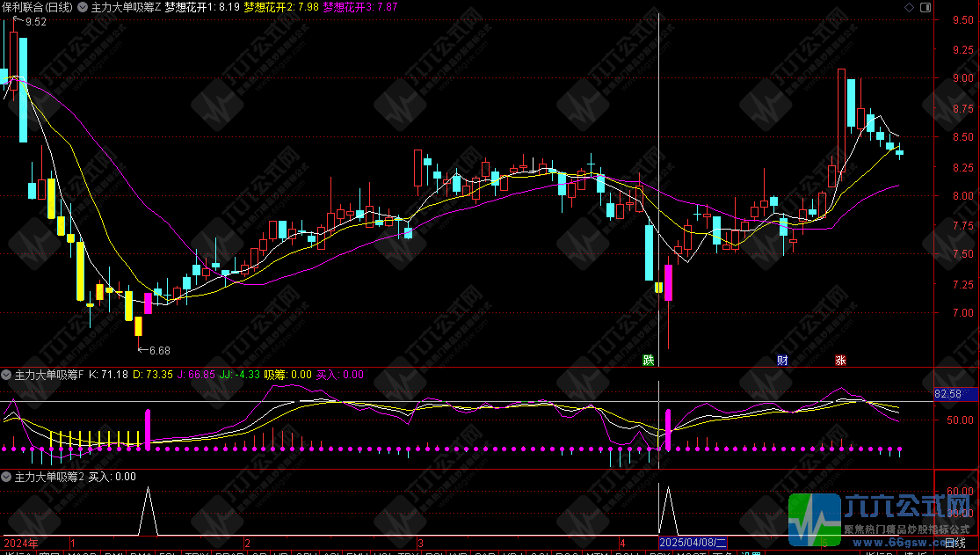Click the 吸筹 value label in indicator panel
Screen dimensions: 980x555
[299, 375]
